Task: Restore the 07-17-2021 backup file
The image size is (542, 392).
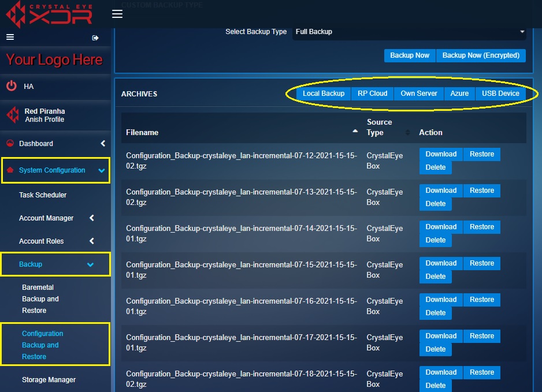Action: (x=482, y=336)
